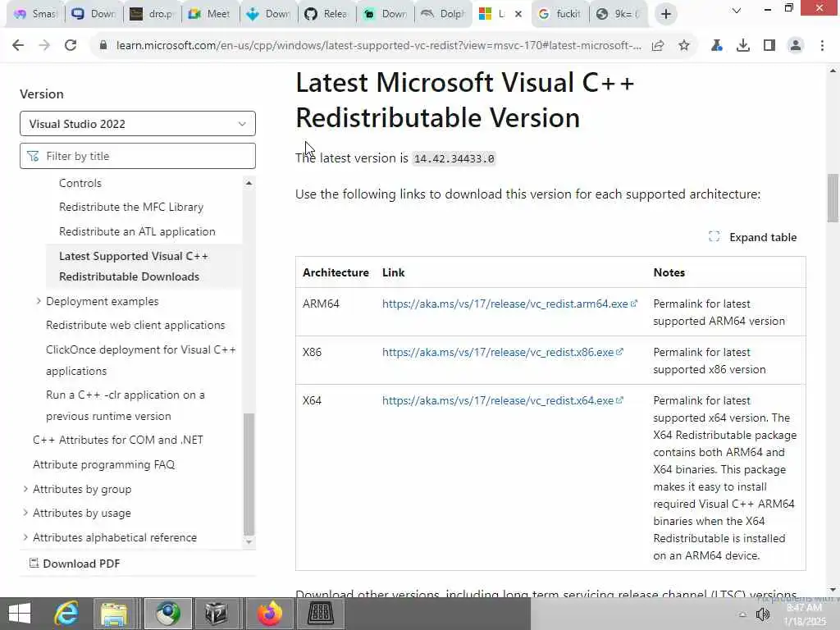
Task: Open the vc_redist.x86.exe download link
Action: [x=503, y=352]
